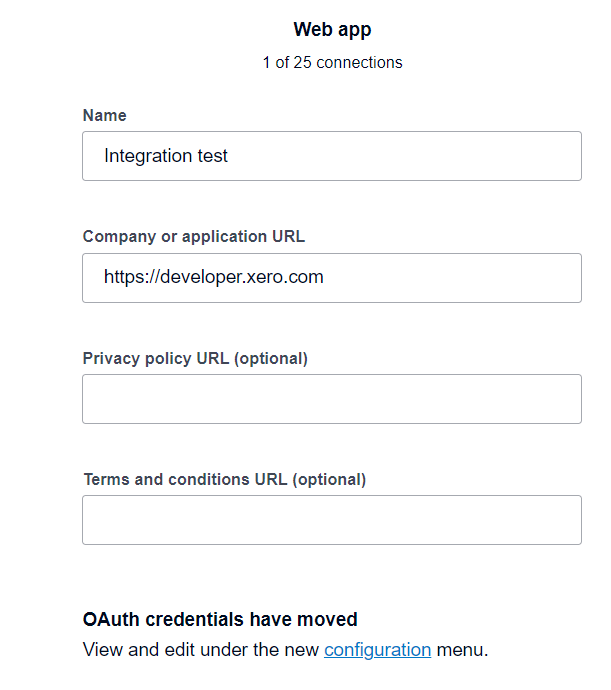Viewport: 611px width, 690px height.
Task: Click into the Terms and conditions URL field
Action: (332, 520)
